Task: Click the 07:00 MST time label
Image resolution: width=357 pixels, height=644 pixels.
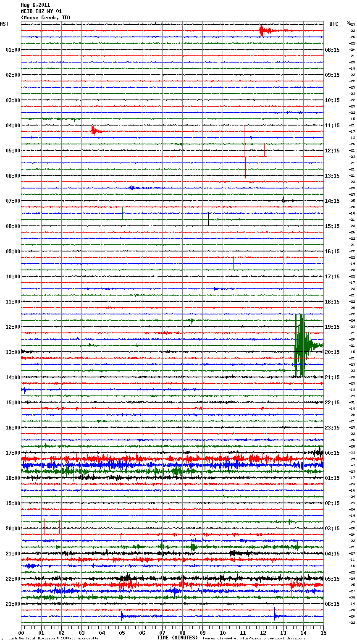Action: click(13, 201)
